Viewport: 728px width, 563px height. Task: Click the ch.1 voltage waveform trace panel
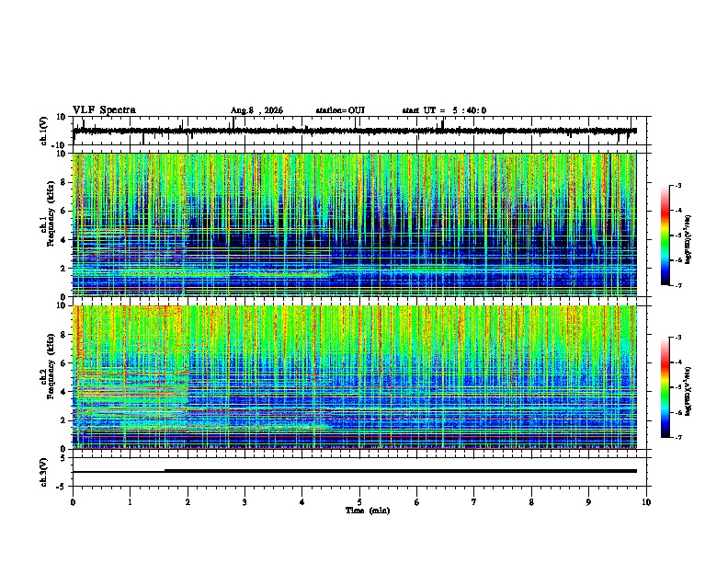(358, 131)
